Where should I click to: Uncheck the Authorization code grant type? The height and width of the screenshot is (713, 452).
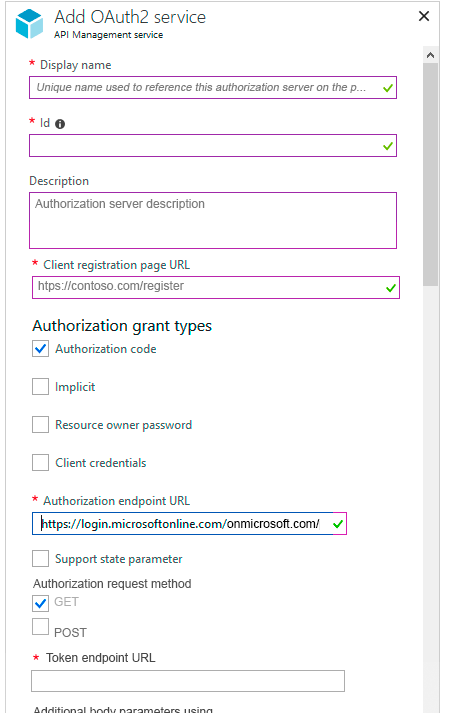pos(40,349)
